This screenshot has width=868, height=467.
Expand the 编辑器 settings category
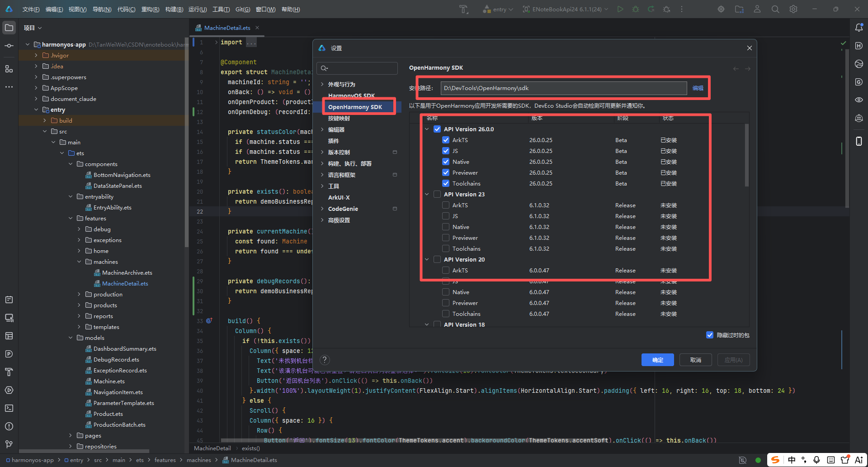(322, 129)
